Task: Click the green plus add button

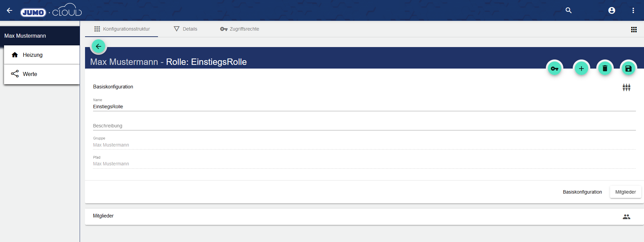Action: click(581, 69)
